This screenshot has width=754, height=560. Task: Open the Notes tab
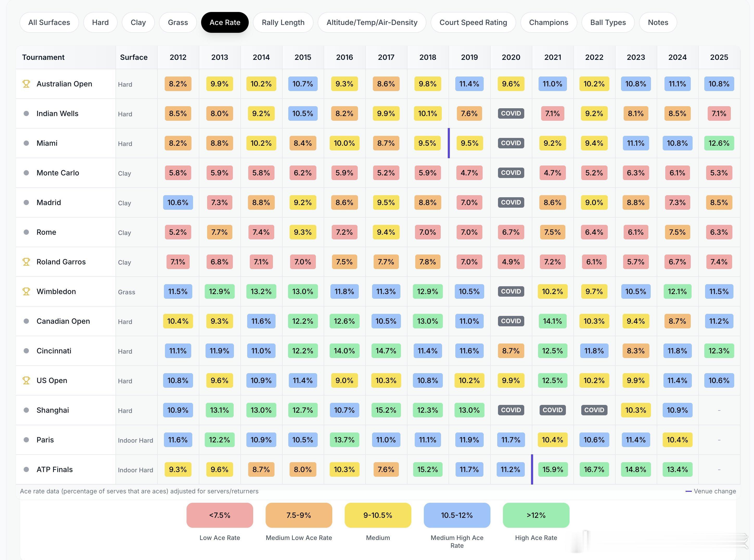(658, 22)
